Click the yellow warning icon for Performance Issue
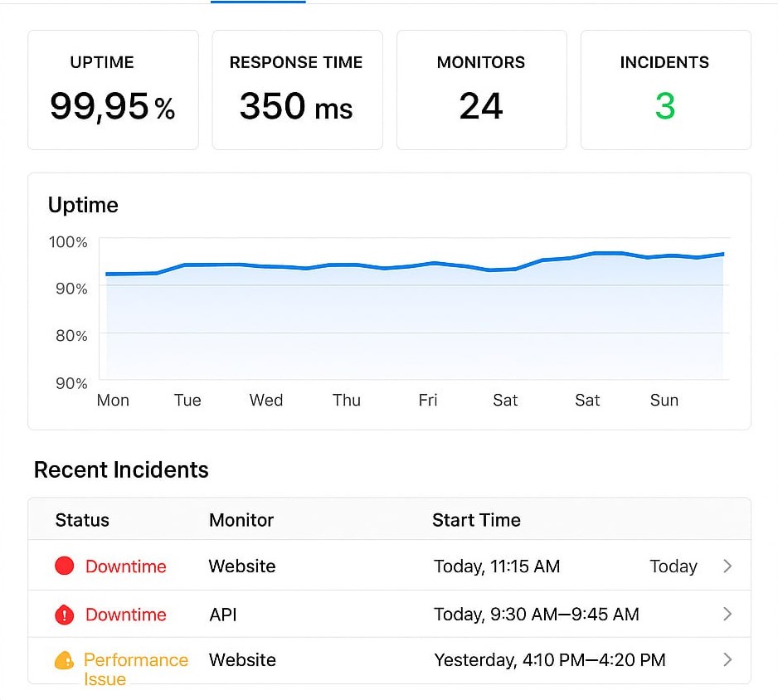This screenshot has width=778, height=700. click(65, 661)
